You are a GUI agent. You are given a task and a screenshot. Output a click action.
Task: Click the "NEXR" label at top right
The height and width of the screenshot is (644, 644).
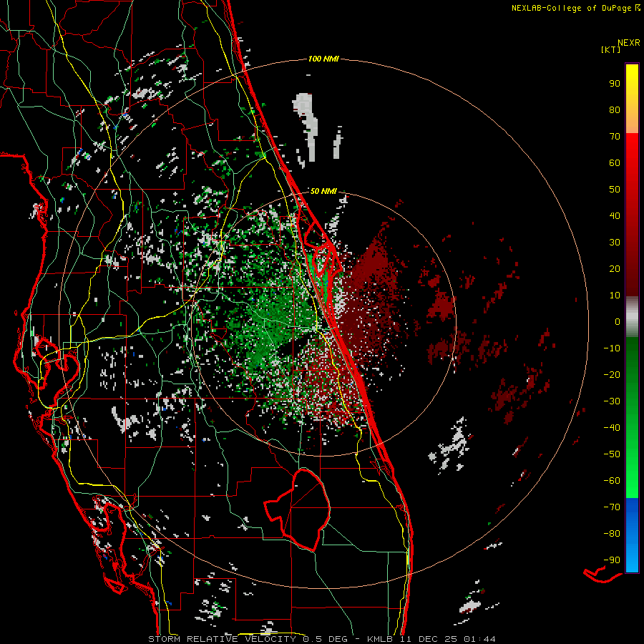coord(628,43)
